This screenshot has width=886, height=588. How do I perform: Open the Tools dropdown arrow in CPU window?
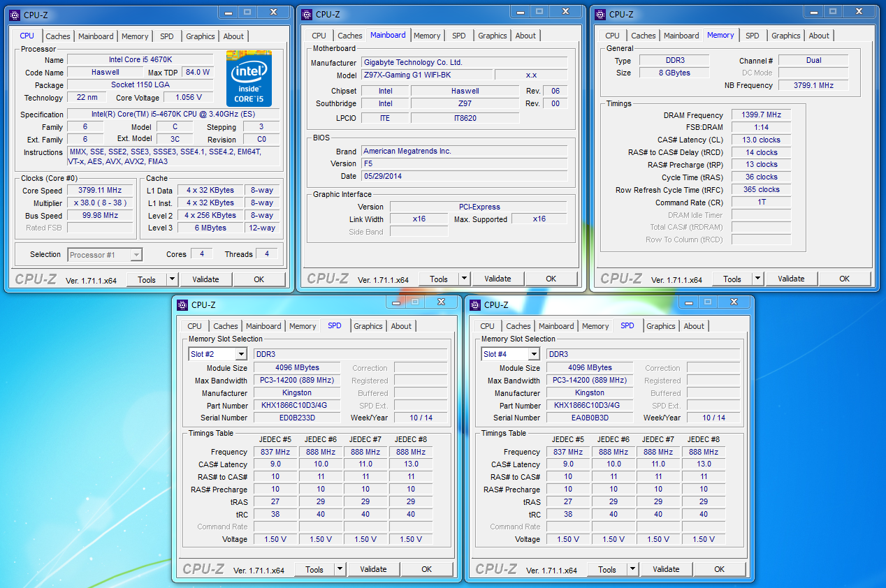[173, 279]
